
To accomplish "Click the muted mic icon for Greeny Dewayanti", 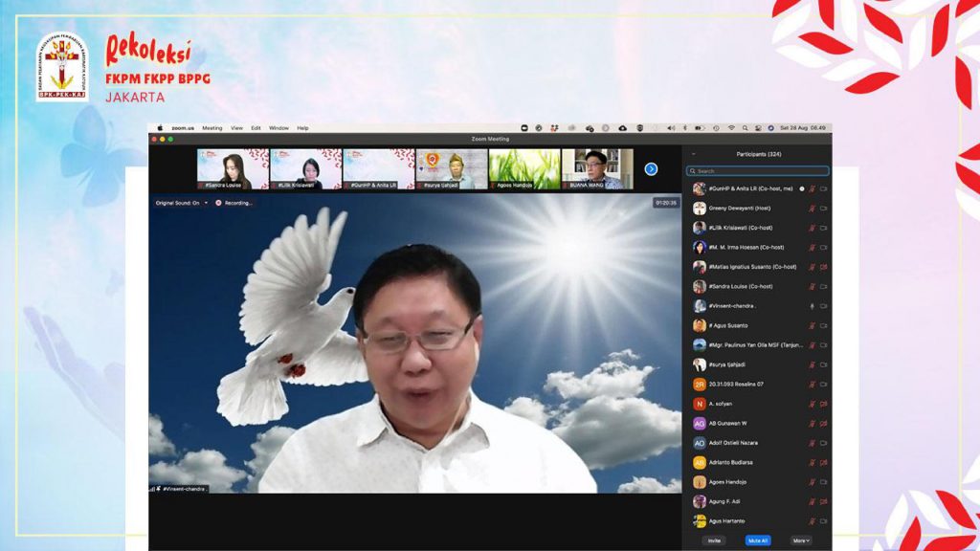I will point(813,209).
